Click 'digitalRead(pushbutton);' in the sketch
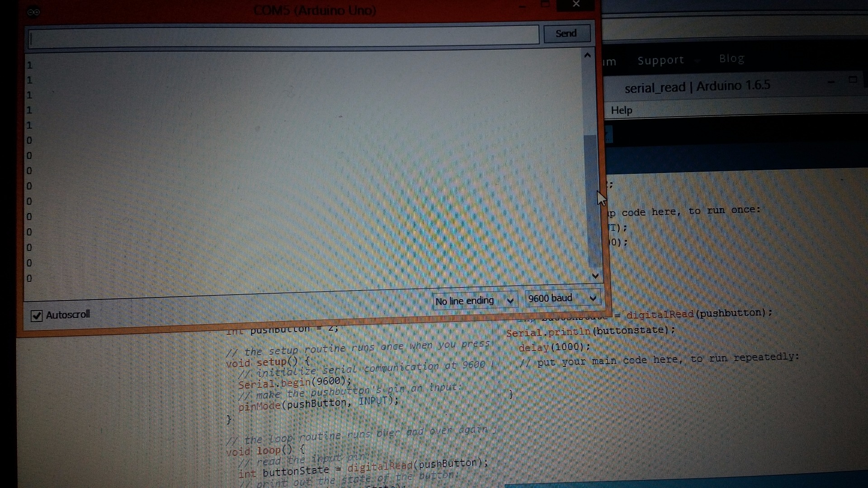 (x=699, y=314)
